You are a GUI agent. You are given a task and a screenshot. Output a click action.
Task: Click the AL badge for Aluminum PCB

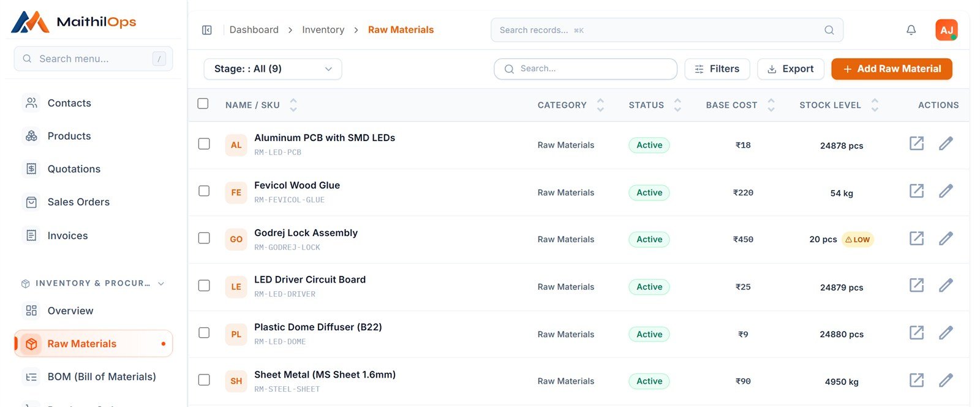[236, 145]
